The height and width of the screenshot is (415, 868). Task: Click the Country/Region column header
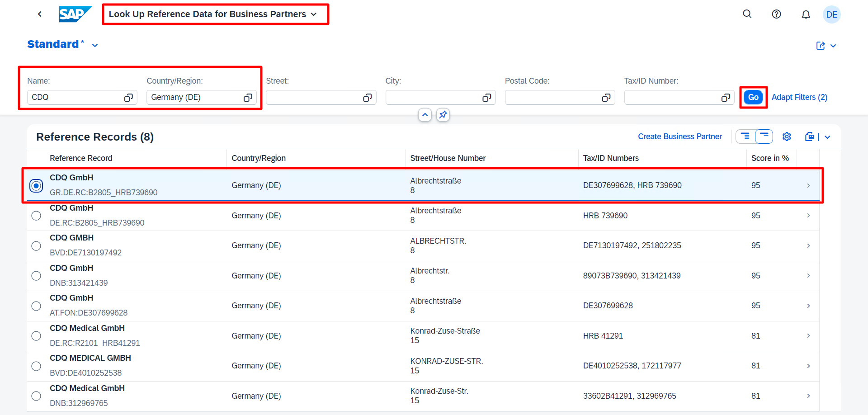[259, 158]
